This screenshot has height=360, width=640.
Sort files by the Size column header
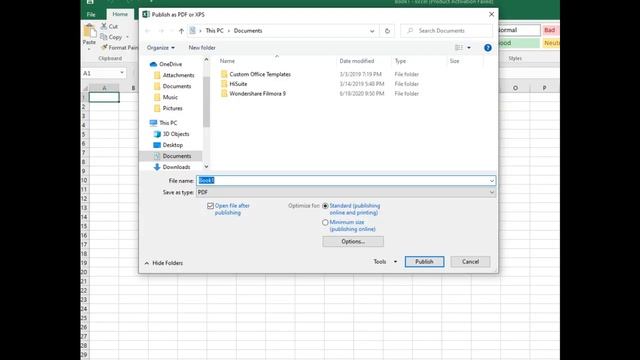[454, 61]
